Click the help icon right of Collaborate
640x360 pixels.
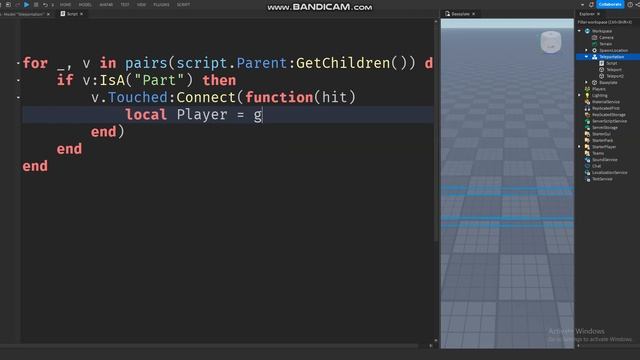(630, 4)
